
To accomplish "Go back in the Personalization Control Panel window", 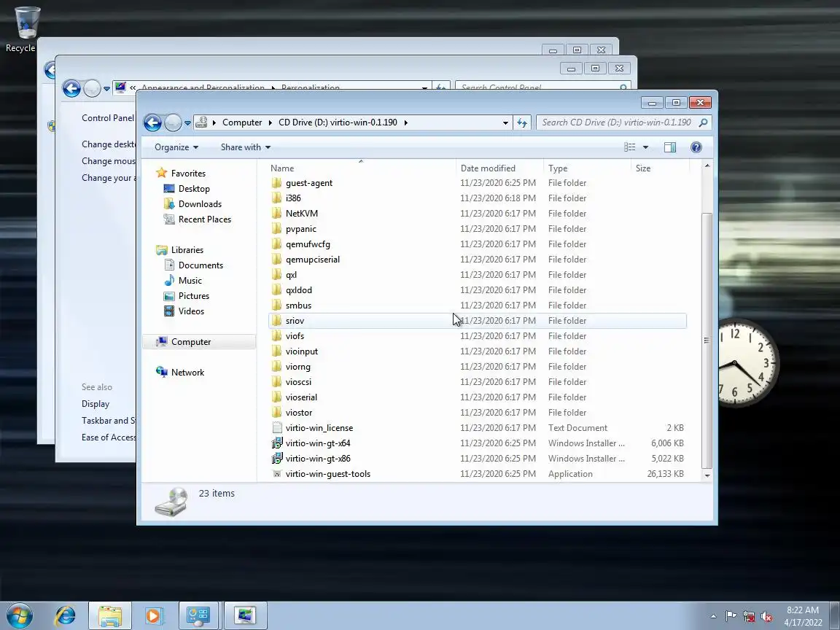I will coord(71,88).
